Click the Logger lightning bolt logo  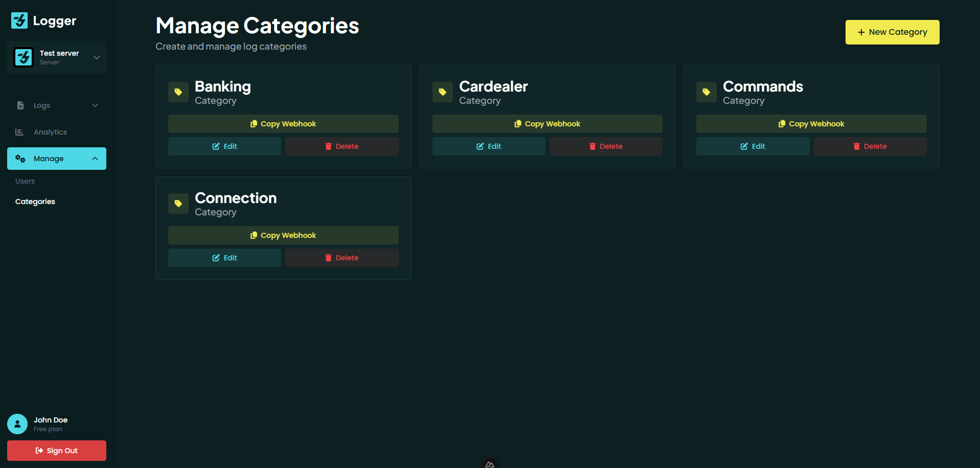(18, 20)
